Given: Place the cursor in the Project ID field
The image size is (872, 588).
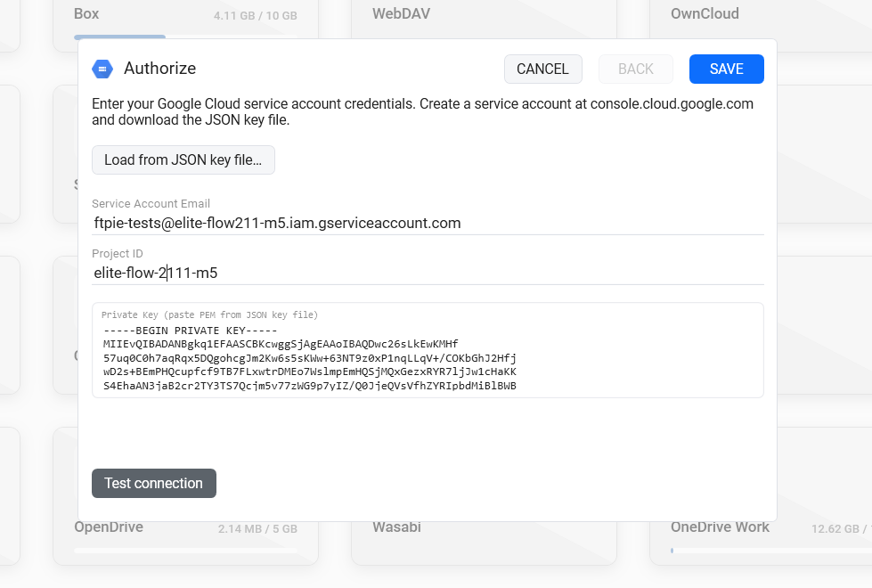Looking at the screenshot, I should (x=428, y=274).
